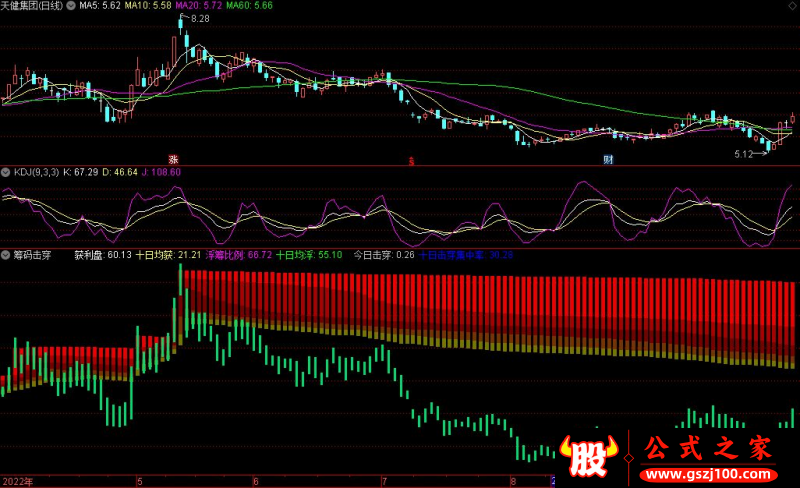The image size is (800, 488).
Task: Select the 天健集团(日线) chart title
Action: point(32,6)
